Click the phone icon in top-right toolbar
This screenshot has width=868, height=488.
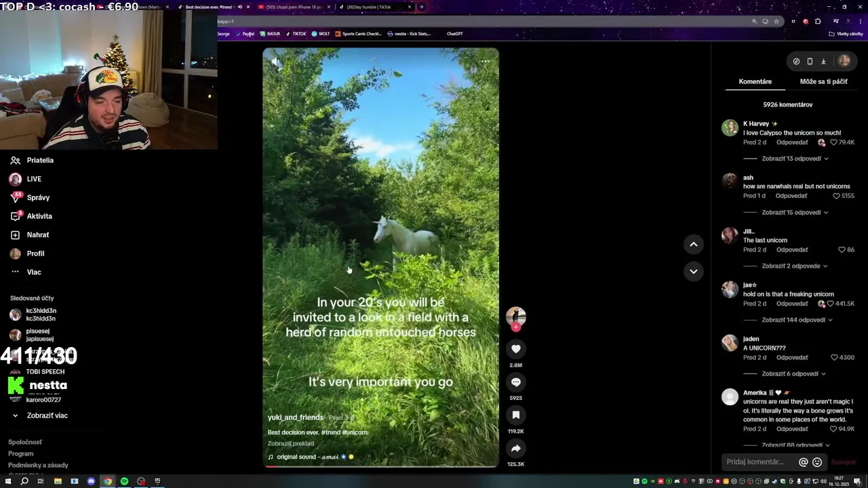click(810, 61)
